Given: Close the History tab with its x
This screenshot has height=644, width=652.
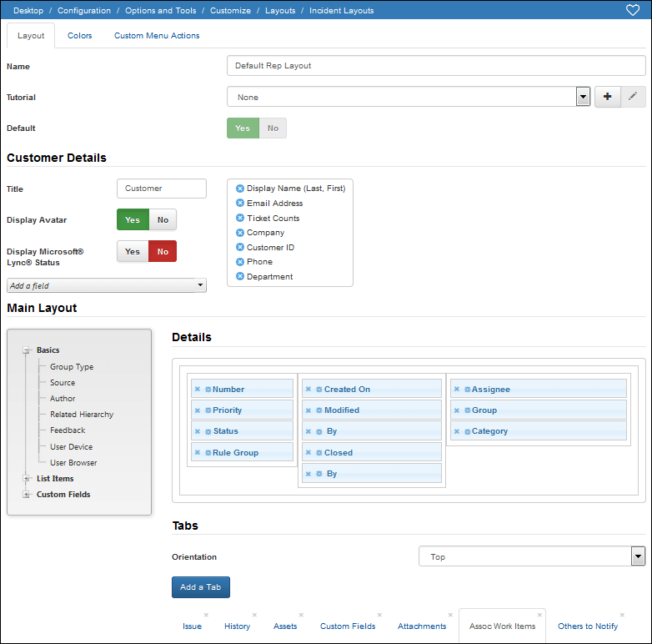Looking at the screenshot, I should click(254, 615).
